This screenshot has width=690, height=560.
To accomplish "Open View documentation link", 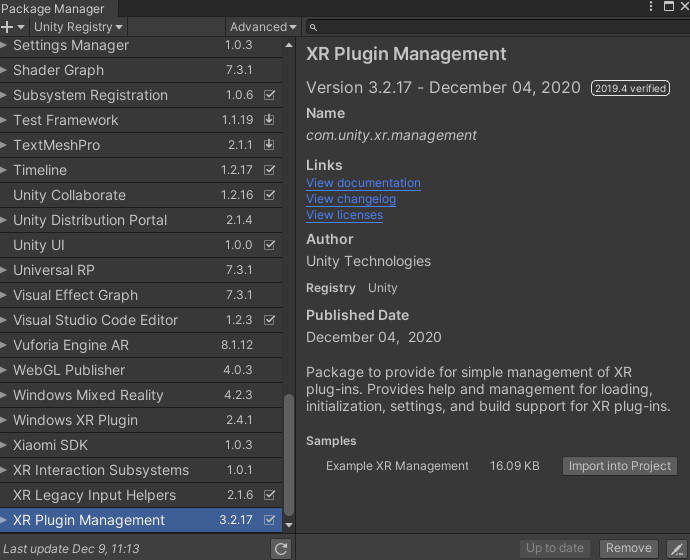I will tap(363, 183).
